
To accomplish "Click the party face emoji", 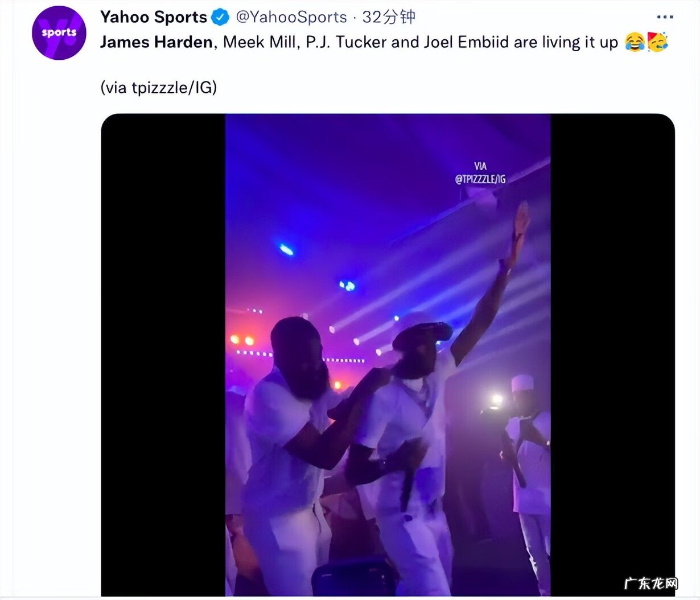I will (x=658, y=42).
